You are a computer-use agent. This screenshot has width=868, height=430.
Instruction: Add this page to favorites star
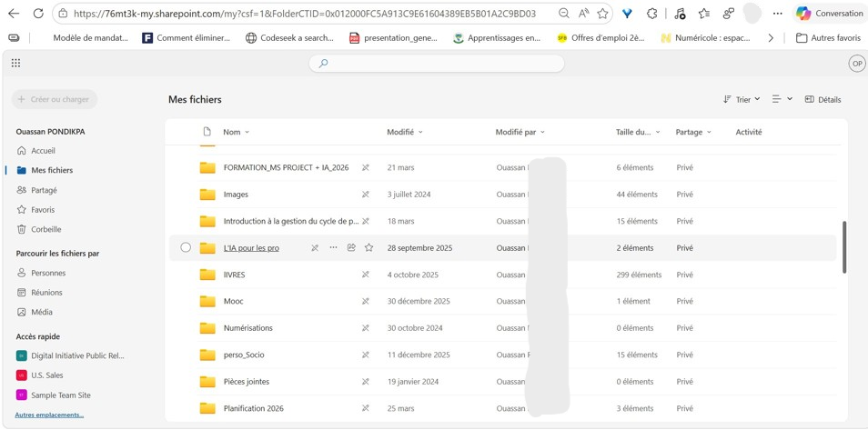602,14
